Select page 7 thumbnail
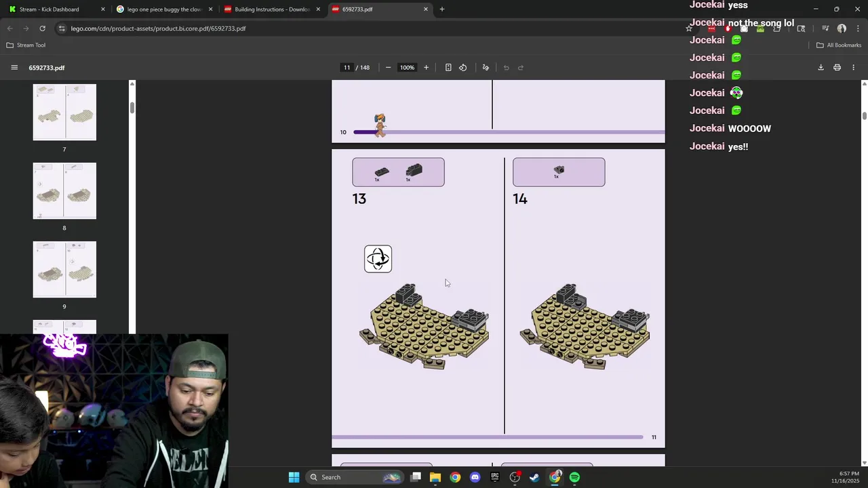This screenshot has height=488, width=868. pyautogui.click(x=64, y=113)
